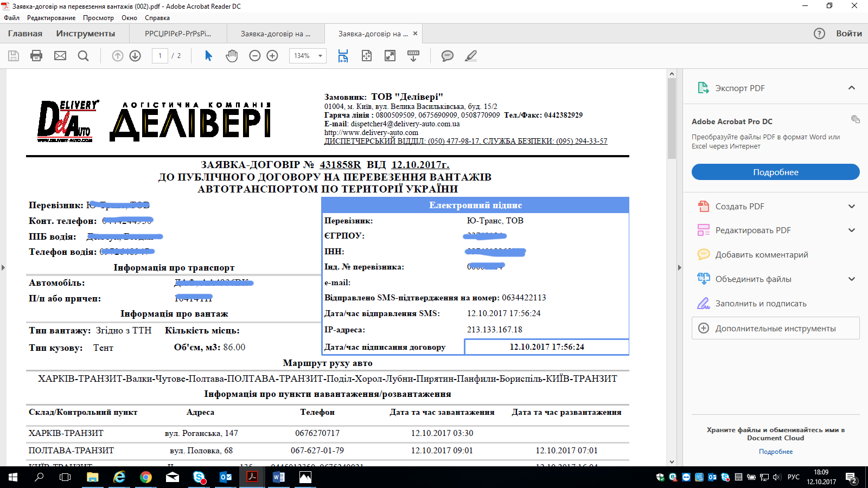Open the Справка menu
Image resolution: width=868 pixels, height=488 pixels.
click(157, 18)
